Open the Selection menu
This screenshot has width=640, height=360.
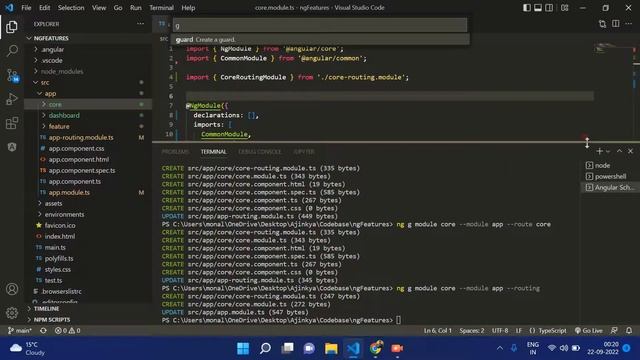(71, 7)
